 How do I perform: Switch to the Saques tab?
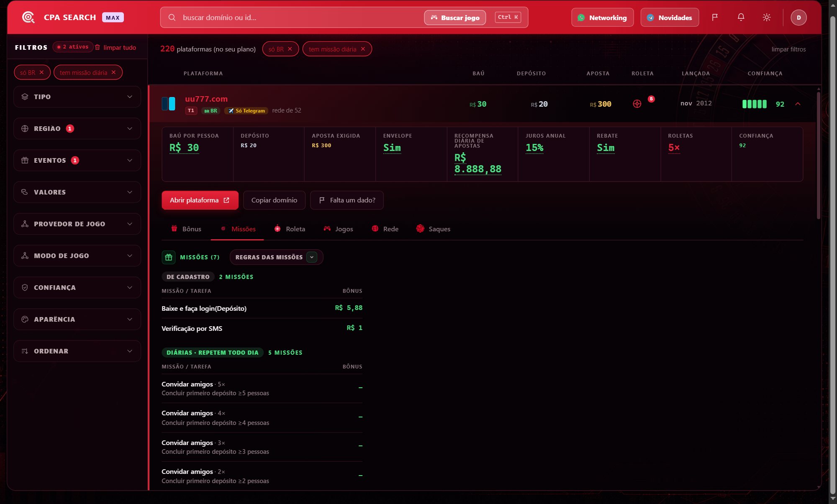[434, 229]
